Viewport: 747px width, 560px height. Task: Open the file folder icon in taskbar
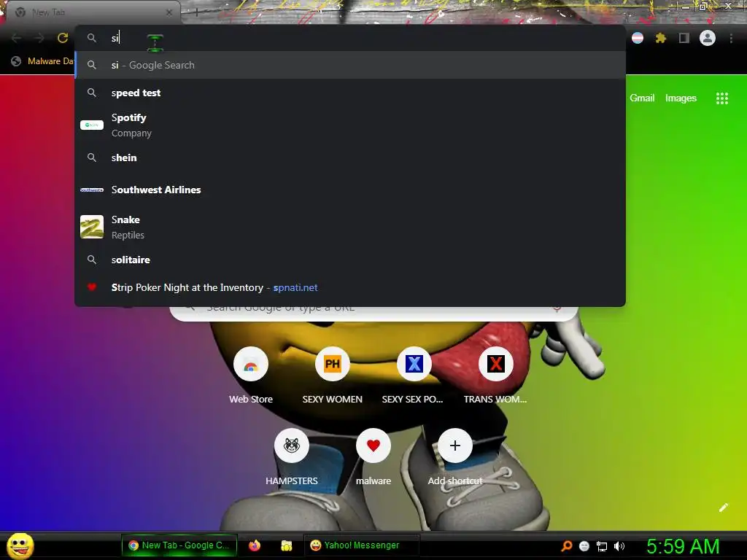click(286, 545)
